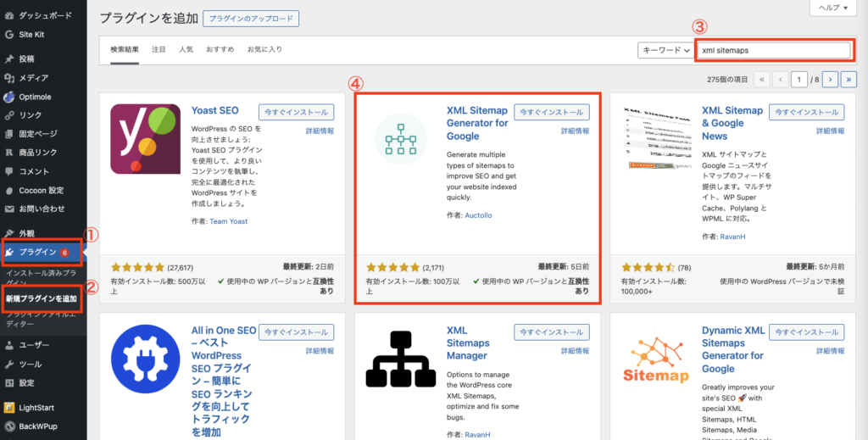Select the お気に入り tab
868x440 pixels.
264,50
